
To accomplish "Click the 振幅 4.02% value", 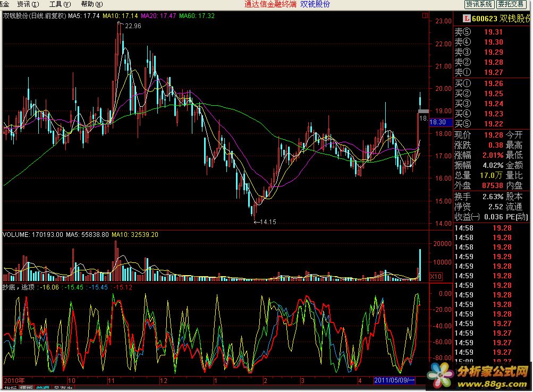I will [x=493, y=166].
